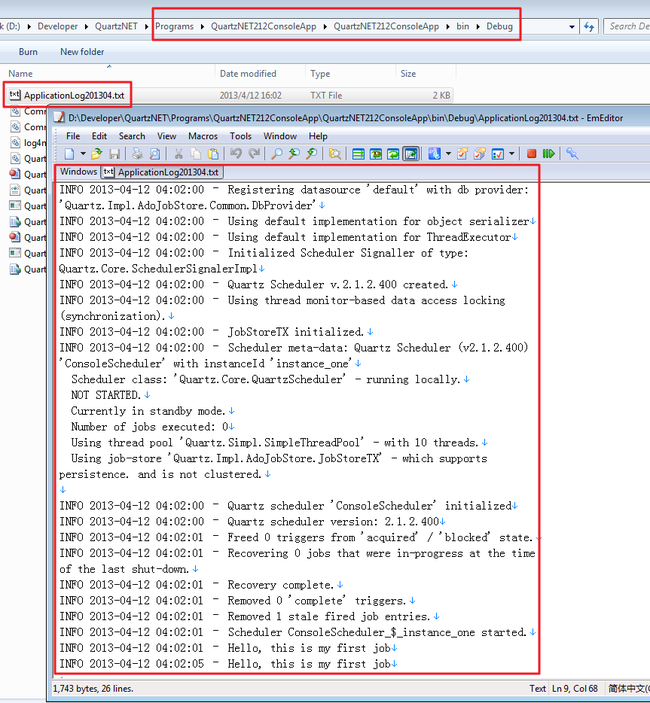Click the Customize Tools icon
Screen dimensions: 650x703
point(572,154)
